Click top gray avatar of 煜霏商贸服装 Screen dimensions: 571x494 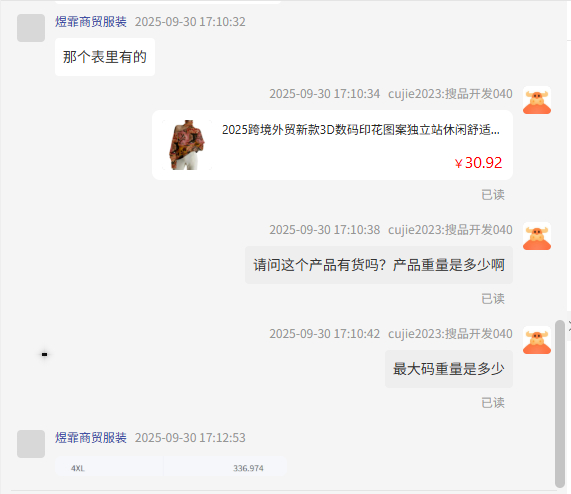pos(31,28)
